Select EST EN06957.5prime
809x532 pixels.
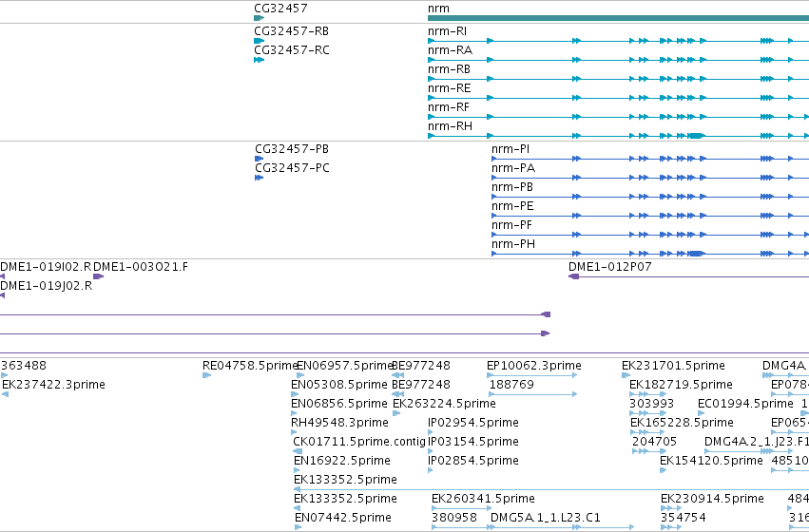345,366
